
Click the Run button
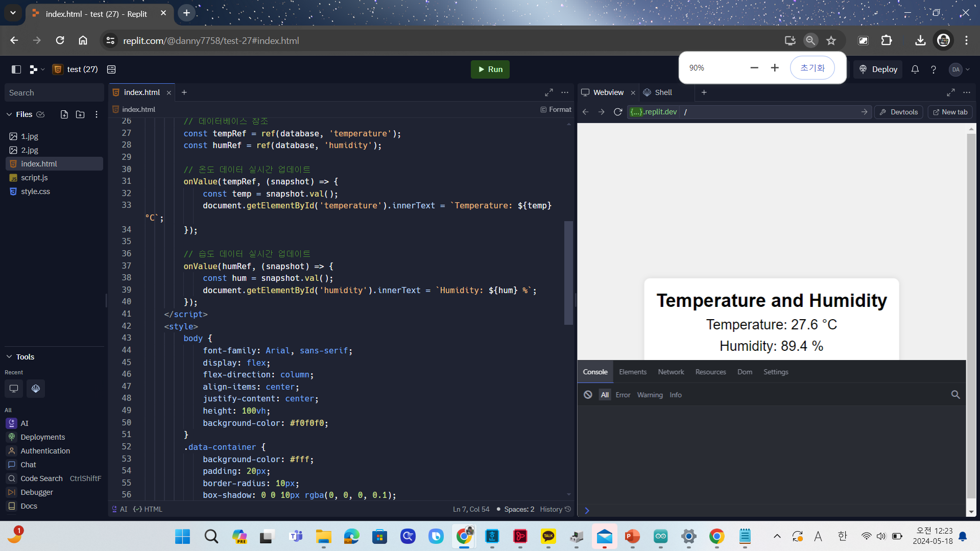[x=490, y=69]
